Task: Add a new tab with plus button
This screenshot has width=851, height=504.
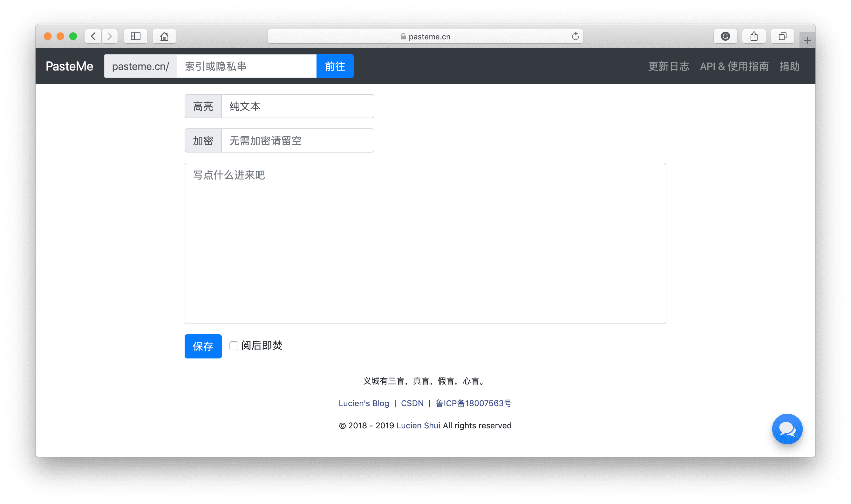Action: [x=807, y=41]
